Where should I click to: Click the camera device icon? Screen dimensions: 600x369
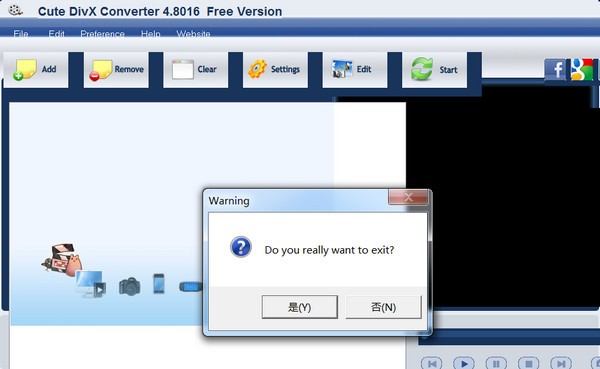pos(130,286)
